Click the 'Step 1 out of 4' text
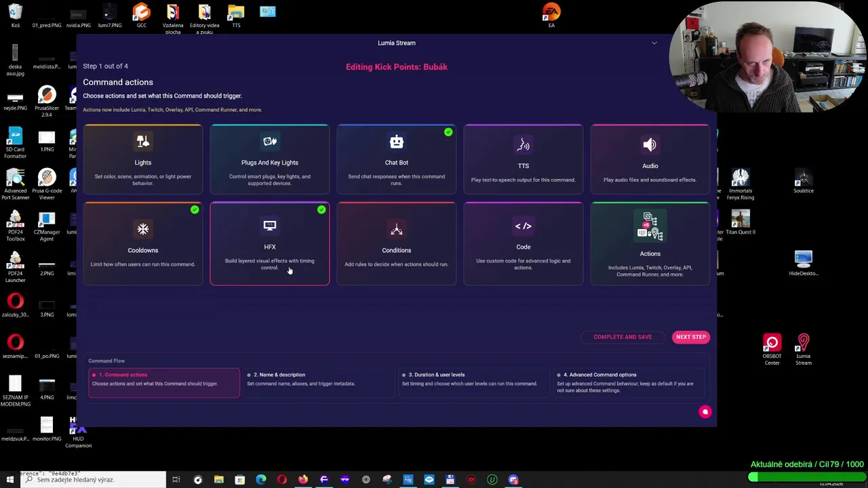This screenshot has width=868, height=488. point(105,66)
